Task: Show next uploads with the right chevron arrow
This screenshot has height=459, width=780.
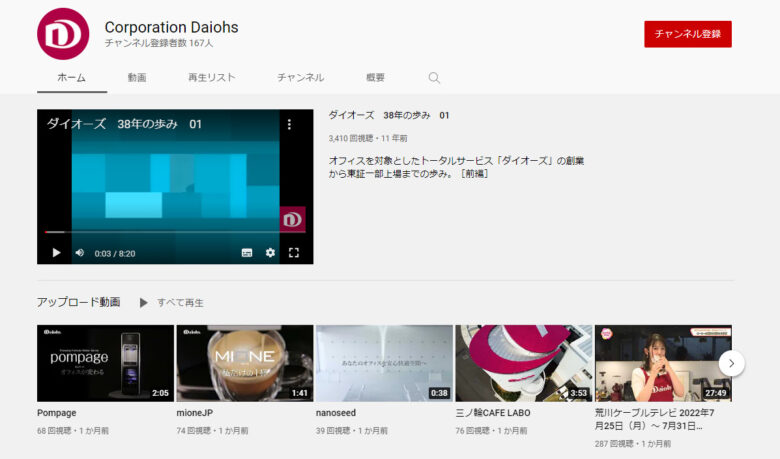Action: [x=731, y=364]
